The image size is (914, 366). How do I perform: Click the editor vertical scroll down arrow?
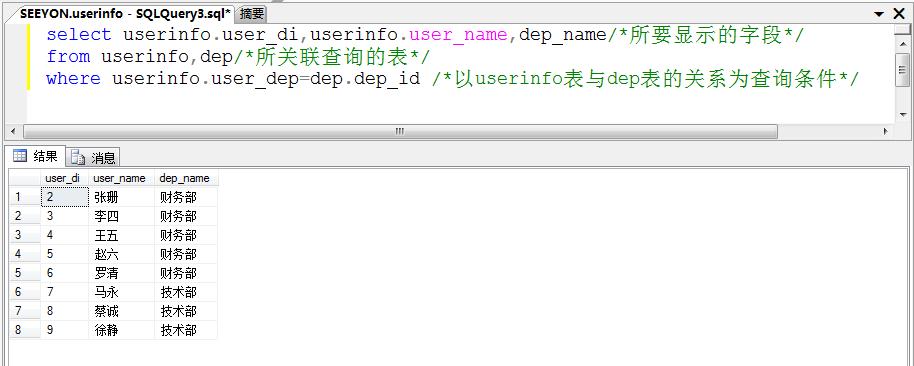tap(902, 114)
